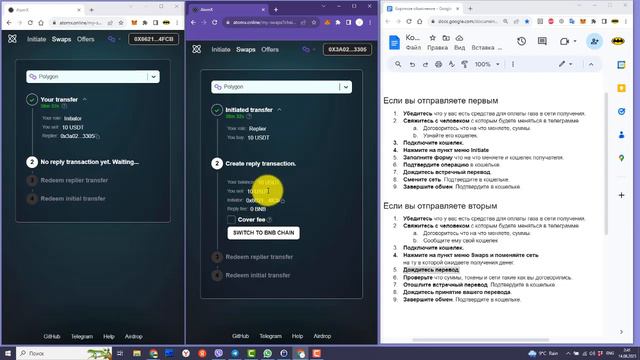This screenshot has height=360, width=640.
Task: Open the Airdrop link in the left window footer
Action: tap(133, 336)
